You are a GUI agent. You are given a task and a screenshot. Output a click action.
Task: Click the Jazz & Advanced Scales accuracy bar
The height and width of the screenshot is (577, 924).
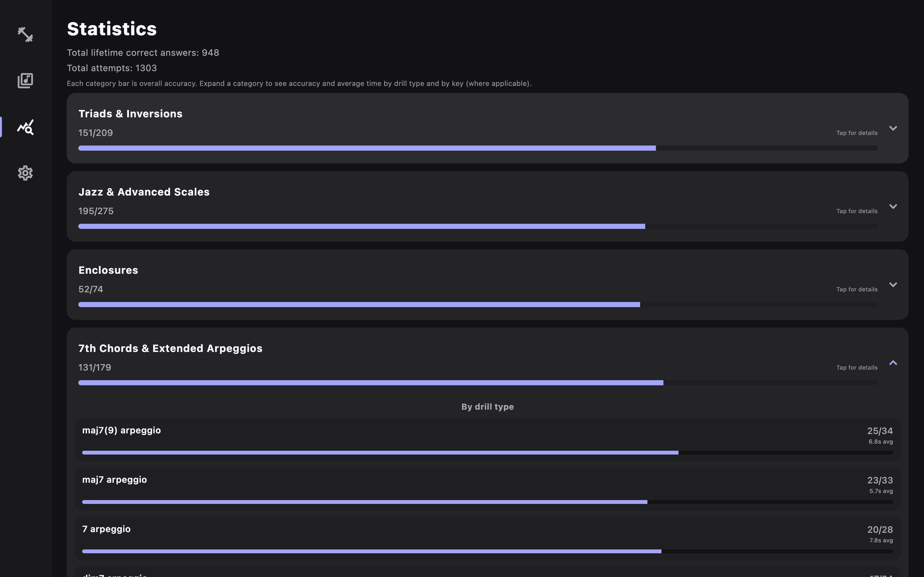[477, 226]
